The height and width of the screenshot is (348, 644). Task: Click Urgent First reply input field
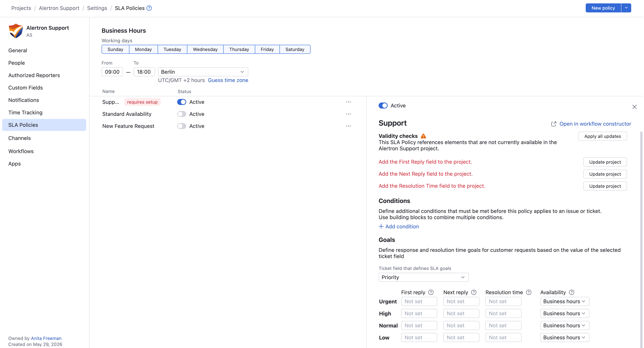(419, 301)
